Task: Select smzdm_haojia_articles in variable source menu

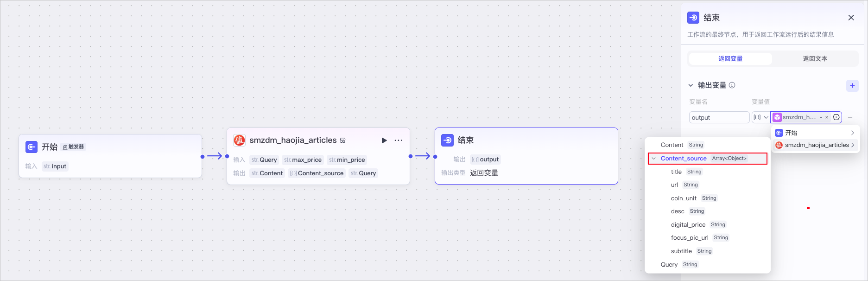Action: pyautogui.click(x=815, y=145)
